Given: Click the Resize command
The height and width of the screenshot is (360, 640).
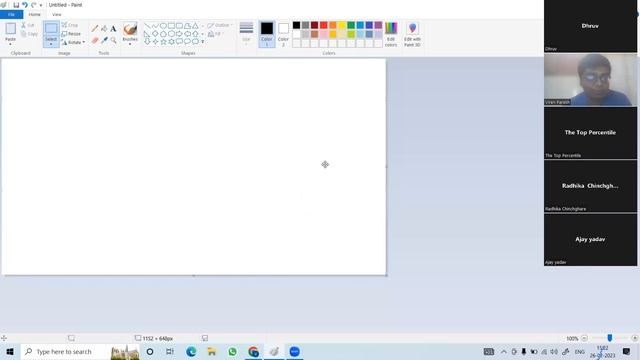Looking at the screenshot, I should 71,34.
